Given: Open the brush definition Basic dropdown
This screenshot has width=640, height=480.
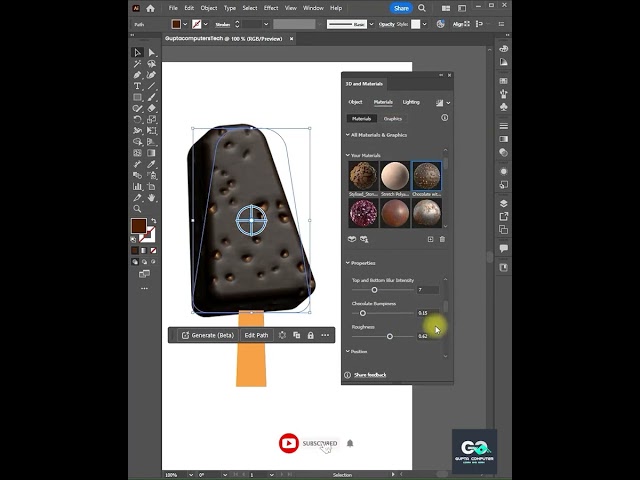Looking at the screenshot, I should click(371, 24).
